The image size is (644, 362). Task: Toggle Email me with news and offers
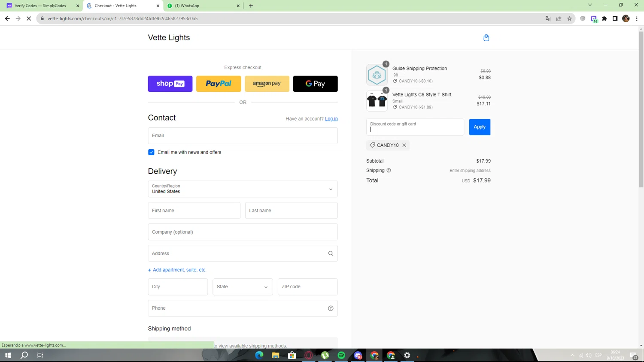[x=151, y=152]
